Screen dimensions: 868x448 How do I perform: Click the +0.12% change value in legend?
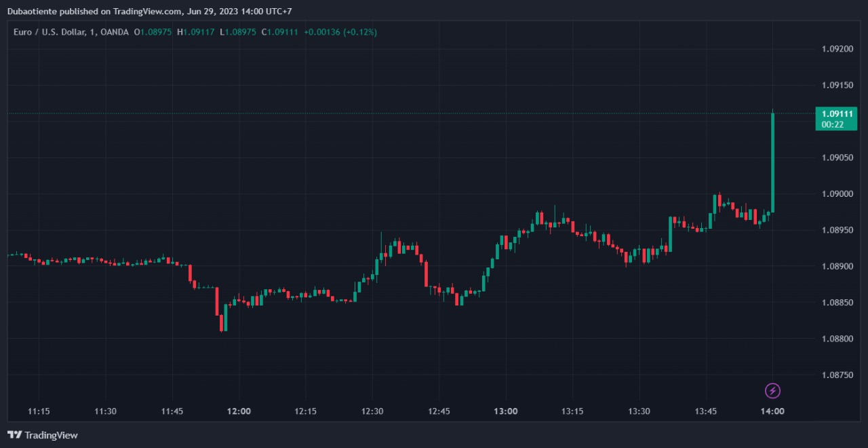[x=359, y=32]
